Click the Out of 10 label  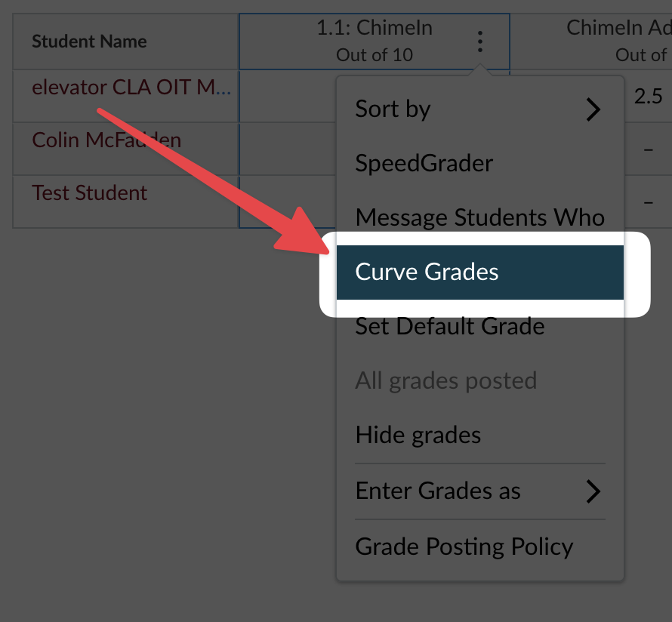tap(374, 54)
